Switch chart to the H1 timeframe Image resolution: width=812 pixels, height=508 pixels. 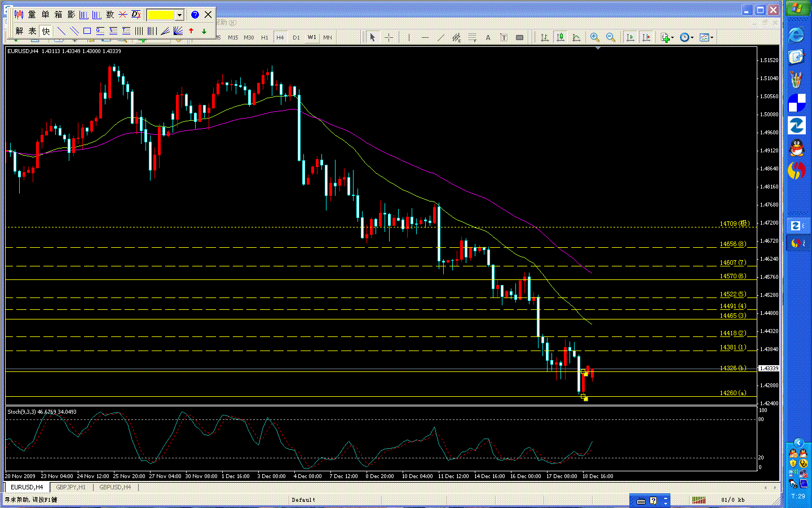pyautogui.click(x=264, y=37)
